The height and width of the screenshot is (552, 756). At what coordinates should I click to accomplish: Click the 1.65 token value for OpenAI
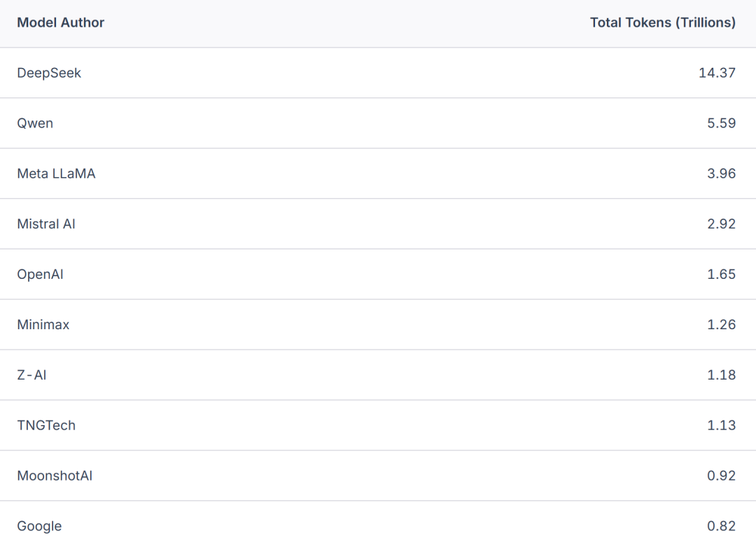[721, 275]
